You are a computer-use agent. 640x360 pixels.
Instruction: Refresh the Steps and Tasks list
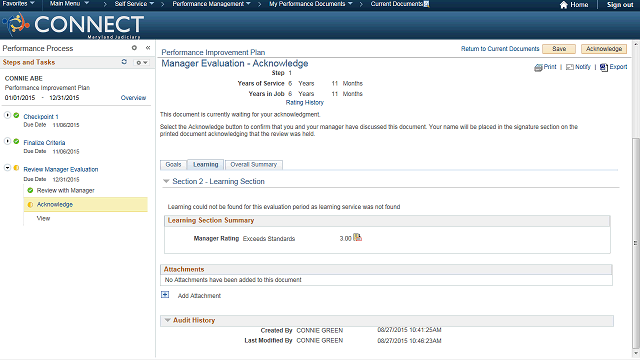pos(124,62)
